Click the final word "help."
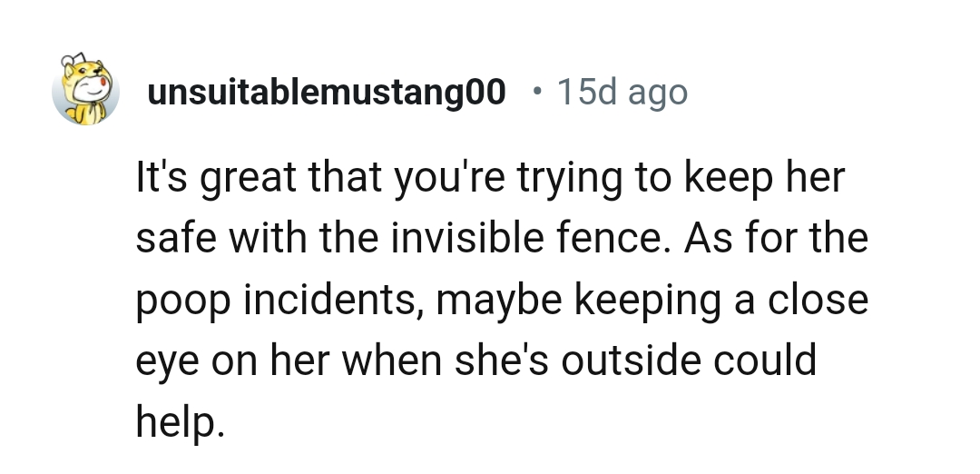 178,422
